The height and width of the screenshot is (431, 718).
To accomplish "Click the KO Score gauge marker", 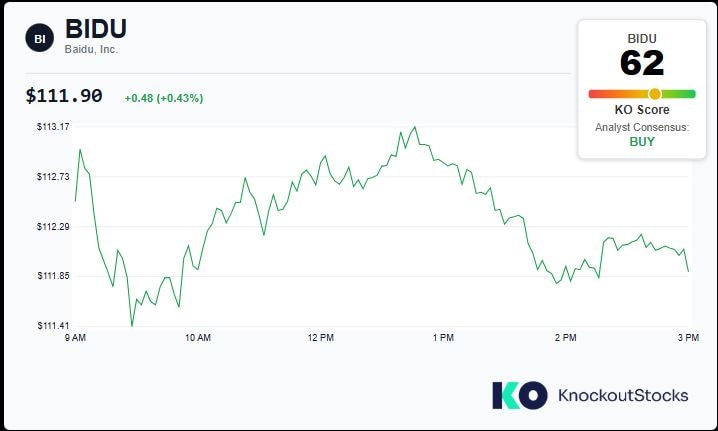I will pyautogui.click(x=655, y=93).
